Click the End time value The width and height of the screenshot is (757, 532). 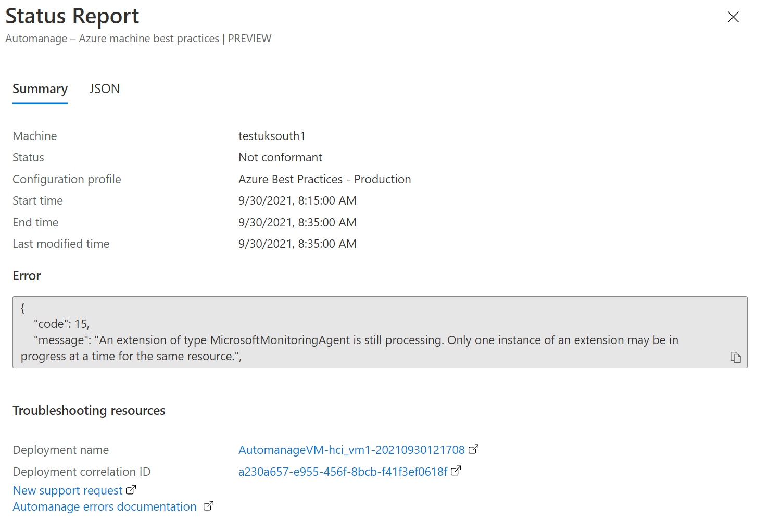click(x=297, y=222)
